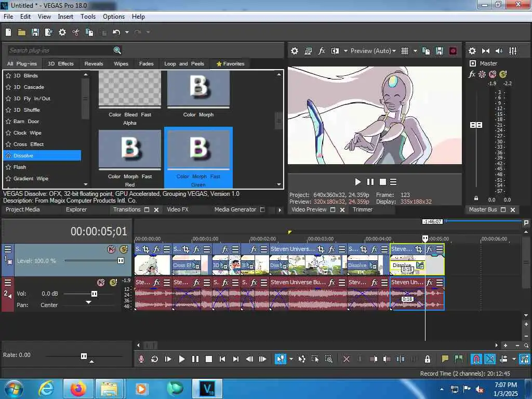Toggle split screen view in preview
The width and height of the screenshot is (532, 399).
[335, 51]
